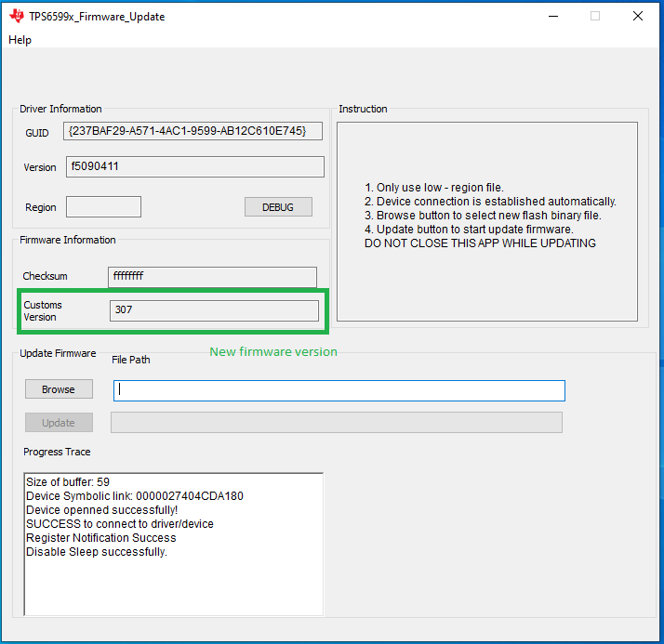Image resolution: width=664 pixels, height=644 pixels.
Task: Click the GUID value field
Action: coord(193,131)
